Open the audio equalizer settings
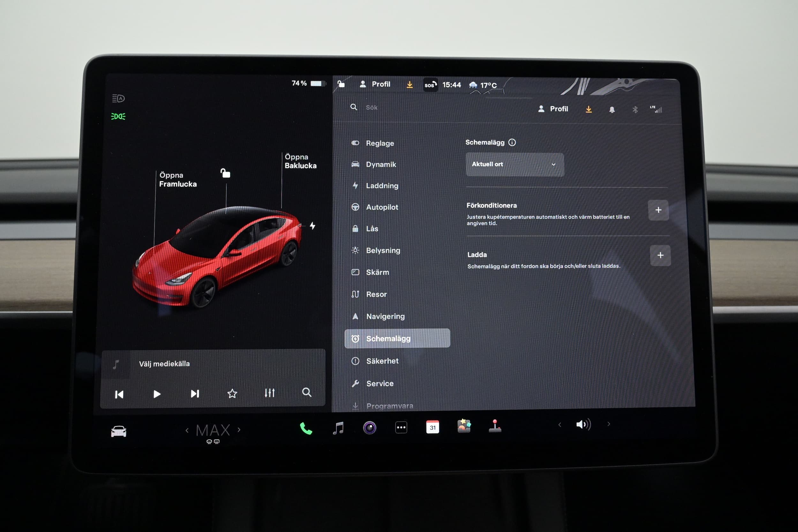Image resolution: width=798 pixels, height=532 pixels. tap(269, 393)
